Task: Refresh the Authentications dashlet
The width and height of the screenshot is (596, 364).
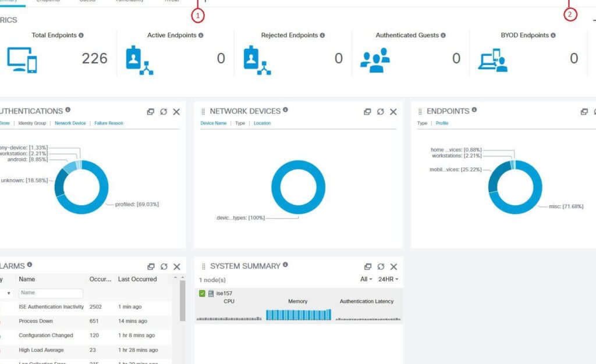Action: (x=164, y=112)
